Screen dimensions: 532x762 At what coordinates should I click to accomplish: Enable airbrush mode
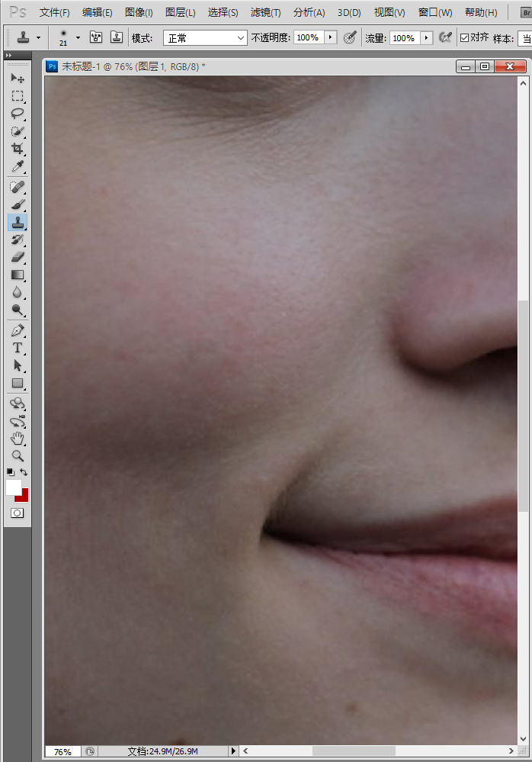(x=445, y=37)
